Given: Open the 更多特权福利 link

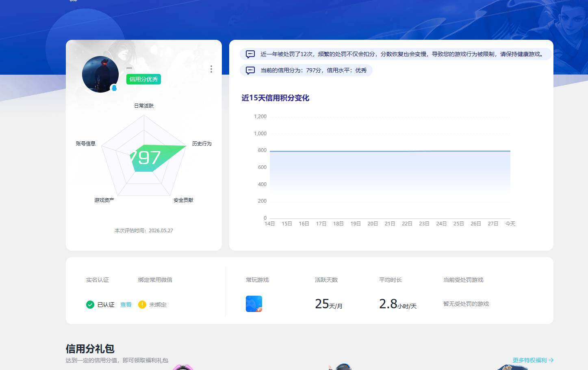Looking at the screenshot, I should (x=533, y=360).
